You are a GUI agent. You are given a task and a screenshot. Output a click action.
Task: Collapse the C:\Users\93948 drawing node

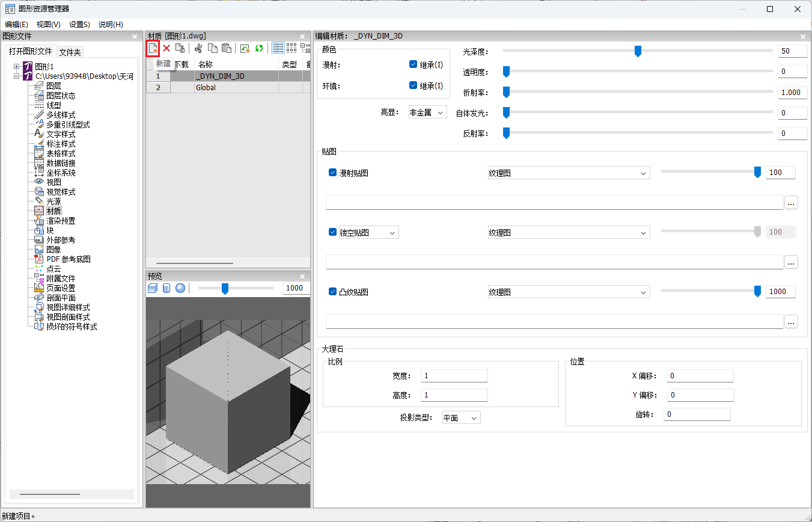pos(16,76)
